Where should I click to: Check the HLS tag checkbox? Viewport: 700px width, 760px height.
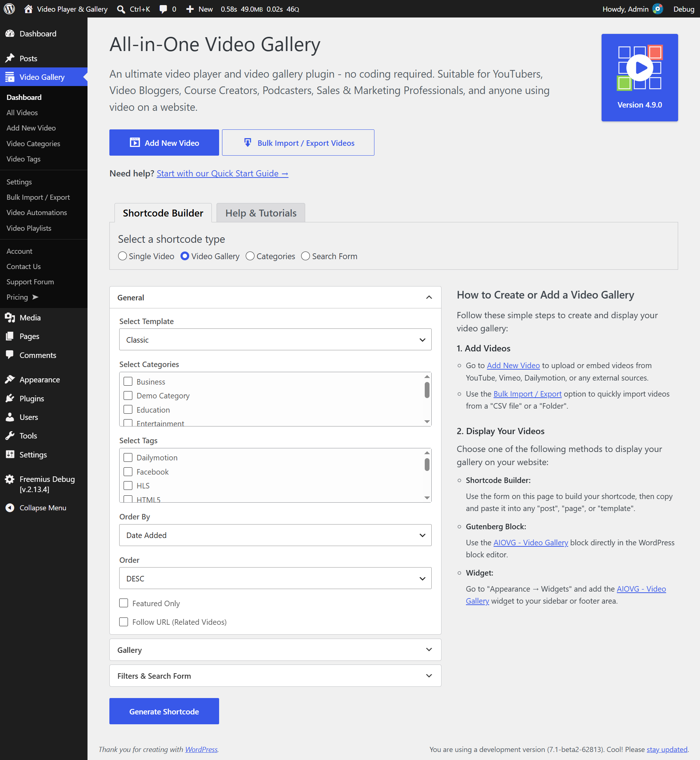tap(128, 486)
